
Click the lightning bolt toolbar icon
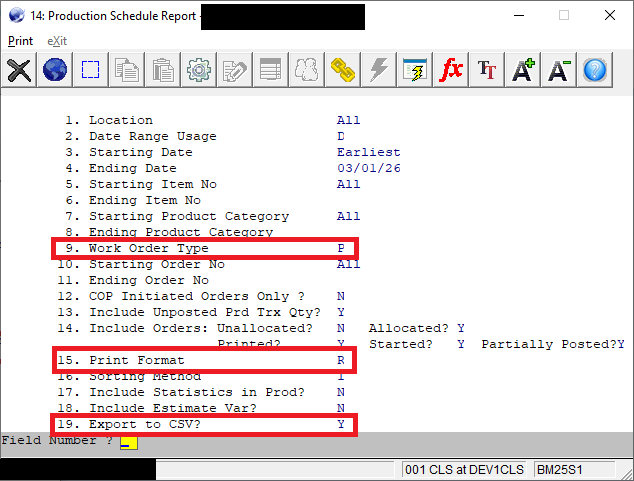379,70
